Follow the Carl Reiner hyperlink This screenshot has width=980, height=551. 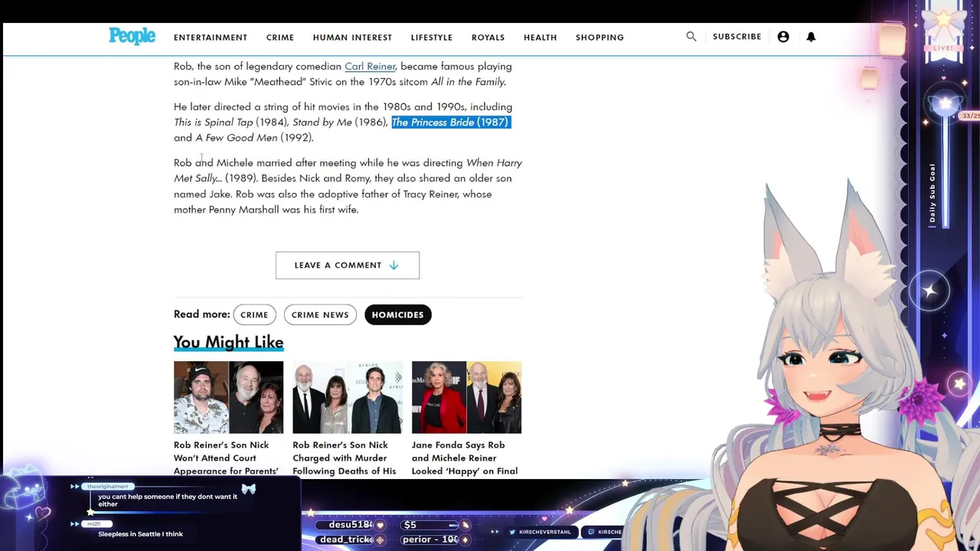coord(370,67)
